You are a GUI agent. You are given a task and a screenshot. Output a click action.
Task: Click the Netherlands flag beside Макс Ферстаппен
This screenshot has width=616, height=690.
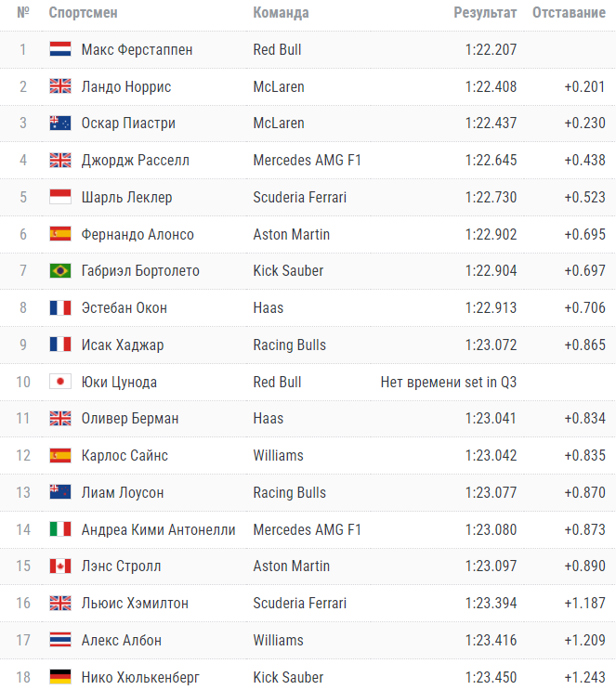(60, 50)
